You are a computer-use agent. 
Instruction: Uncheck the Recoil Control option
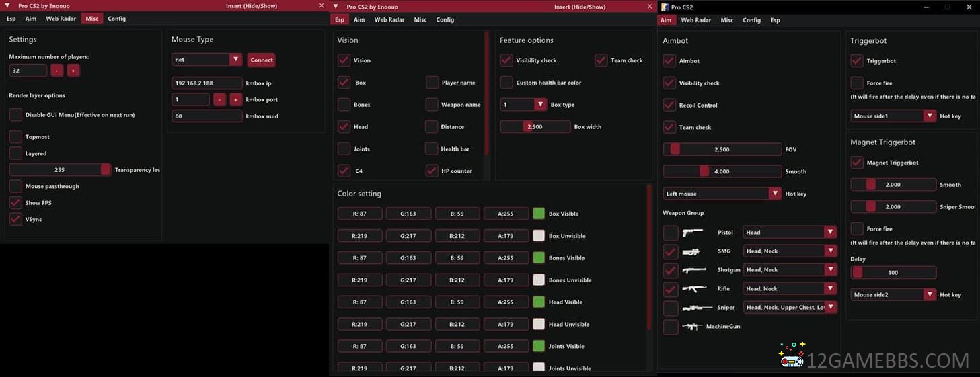coord(669,106)
